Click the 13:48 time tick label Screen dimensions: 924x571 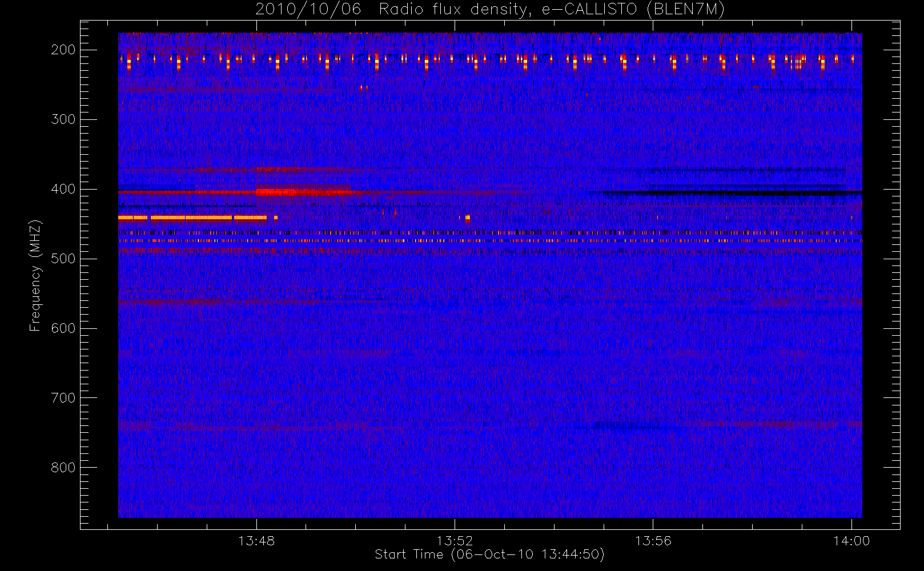click(256, 541)
